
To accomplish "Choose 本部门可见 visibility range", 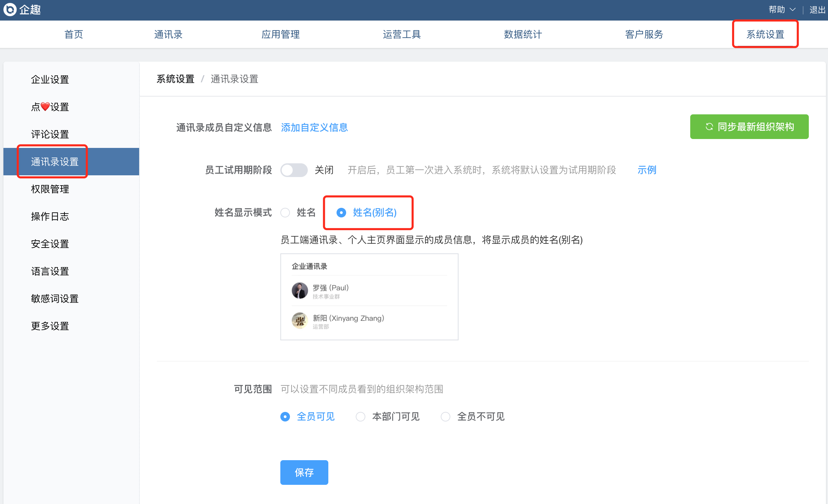I will point(361,417).
